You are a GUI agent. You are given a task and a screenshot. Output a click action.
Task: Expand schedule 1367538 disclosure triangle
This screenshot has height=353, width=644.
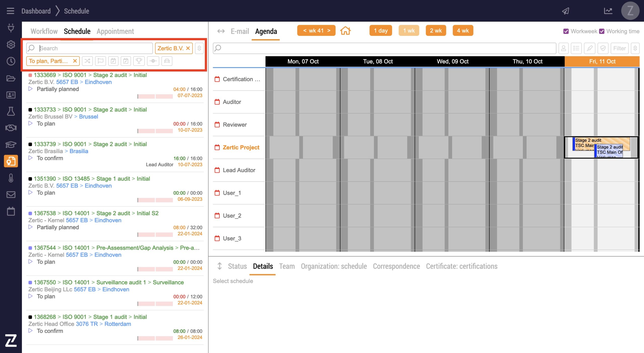[30, 227]
